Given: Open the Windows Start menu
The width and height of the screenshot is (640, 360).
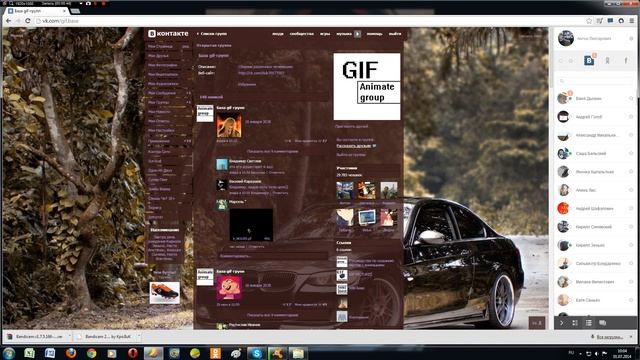Looking at the screenshot, I should click(x=9, y=353).
